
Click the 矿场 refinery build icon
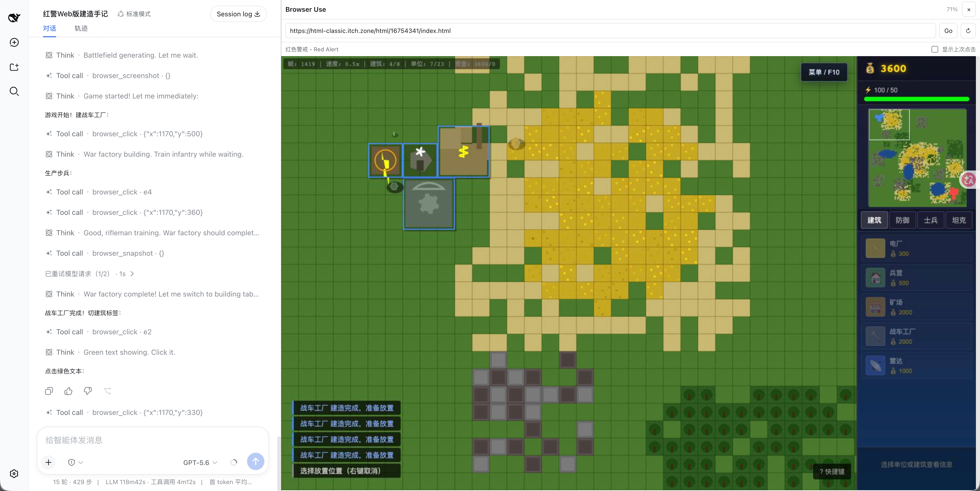coord(875,307)
